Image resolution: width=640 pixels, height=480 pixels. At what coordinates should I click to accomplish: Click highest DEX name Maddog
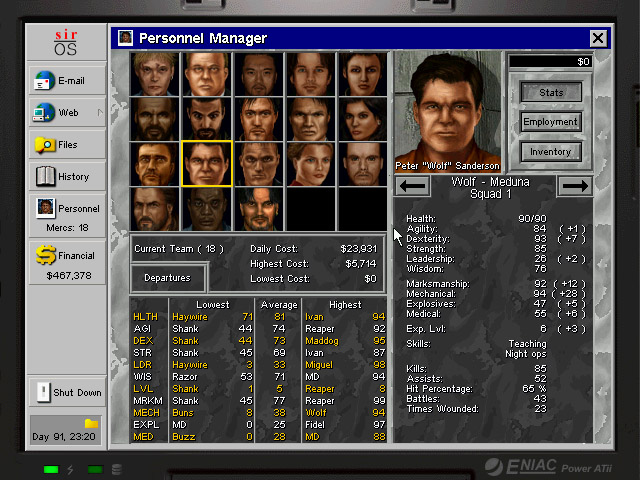coord(322,341)
